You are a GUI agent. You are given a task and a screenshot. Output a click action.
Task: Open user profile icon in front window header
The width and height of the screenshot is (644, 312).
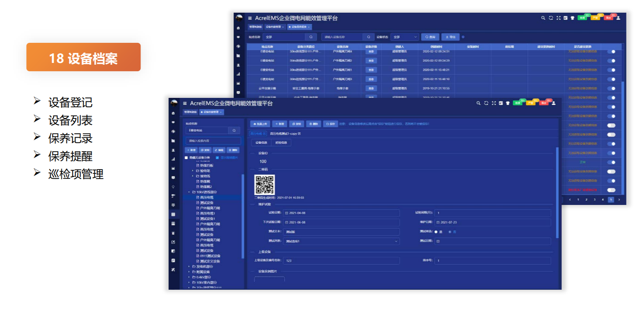tap(554, 103)
